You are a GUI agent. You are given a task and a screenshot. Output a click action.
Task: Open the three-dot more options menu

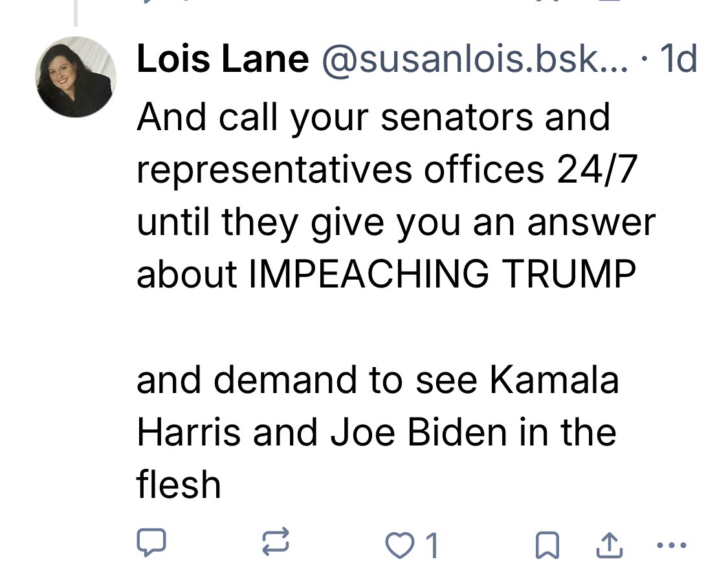671,544
